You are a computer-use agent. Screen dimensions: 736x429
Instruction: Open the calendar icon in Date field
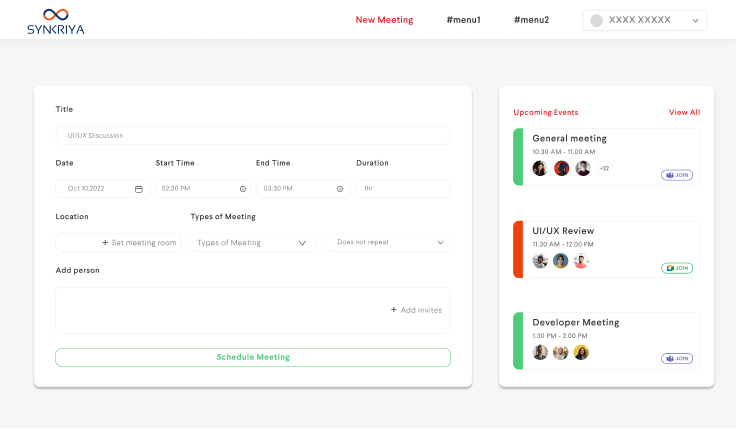pyautogui.click(x=139, y=188)
